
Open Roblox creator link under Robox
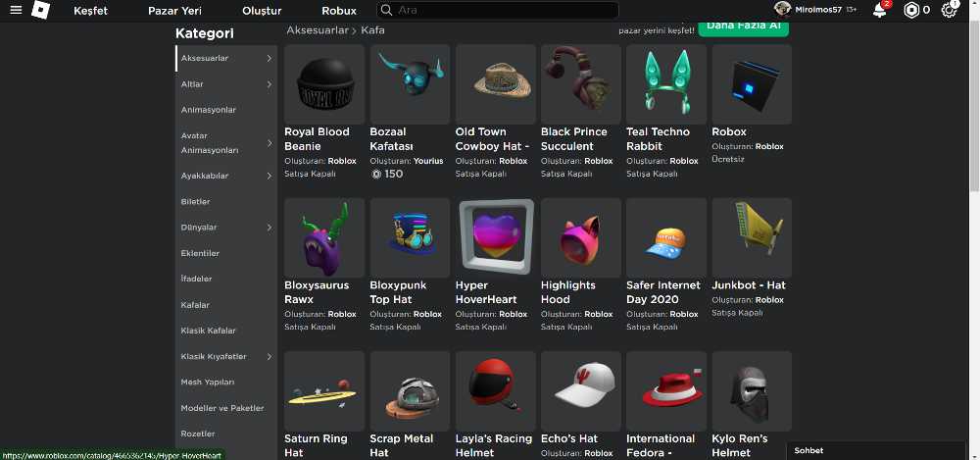click(x=769, y=146)
